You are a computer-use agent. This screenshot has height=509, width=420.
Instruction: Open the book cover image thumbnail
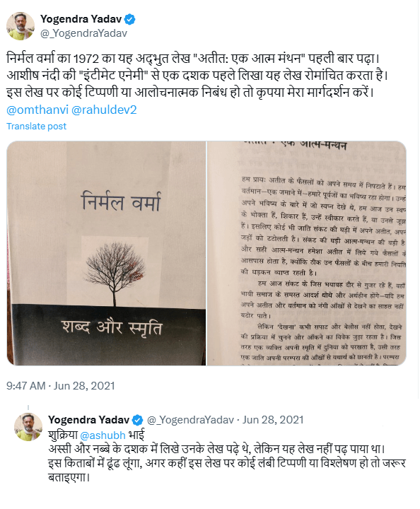tap(106, 253)
